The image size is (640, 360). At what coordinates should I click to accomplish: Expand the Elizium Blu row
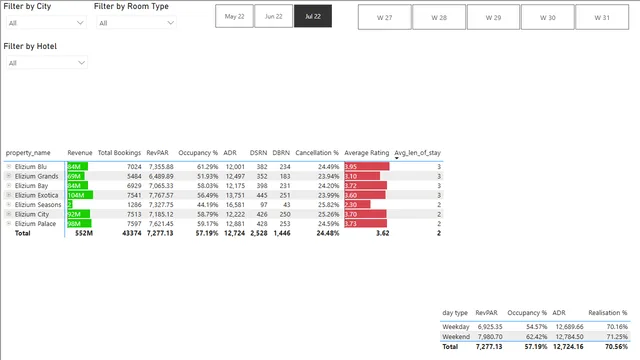pos(9,167)
